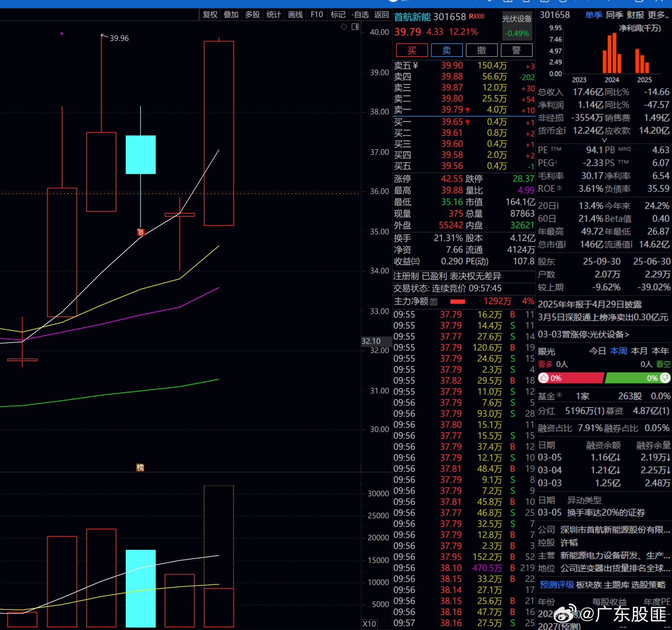Viewport: 672px width, 630px height.
Task: Expand financial data with the down chevron
Action: point(604,140)
